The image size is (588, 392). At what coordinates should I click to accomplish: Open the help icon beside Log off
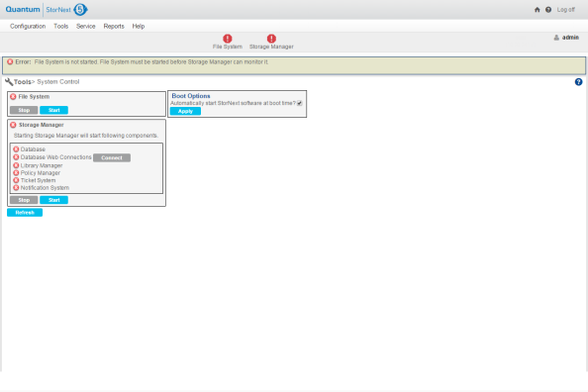[548, 10]
